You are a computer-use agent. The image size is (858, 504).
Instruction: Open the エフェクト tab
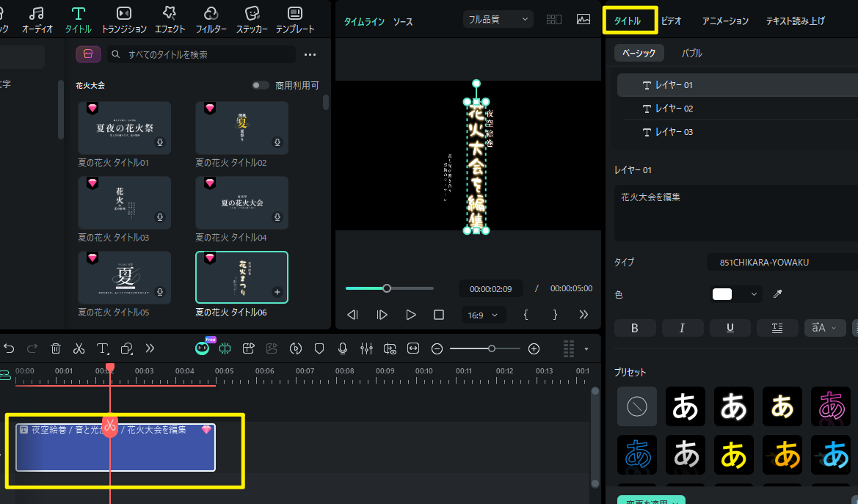(170, 20)
